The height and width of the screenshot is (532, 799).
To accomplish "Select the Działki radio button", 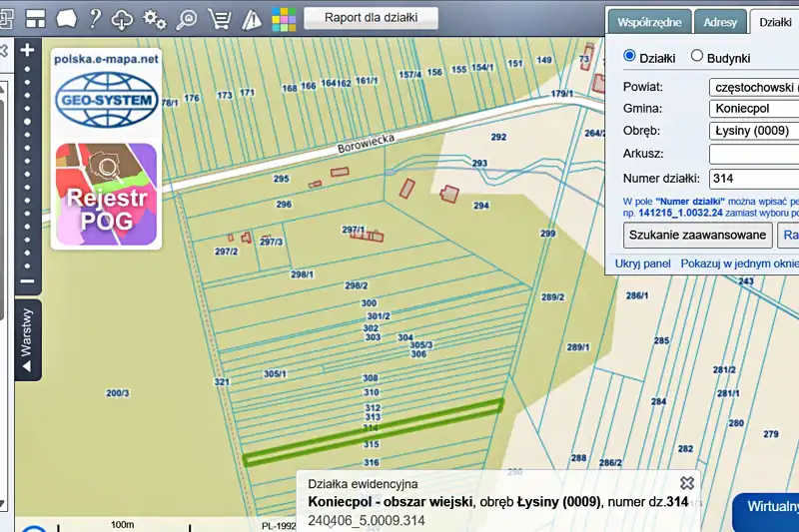I will [x=630, y=57].
